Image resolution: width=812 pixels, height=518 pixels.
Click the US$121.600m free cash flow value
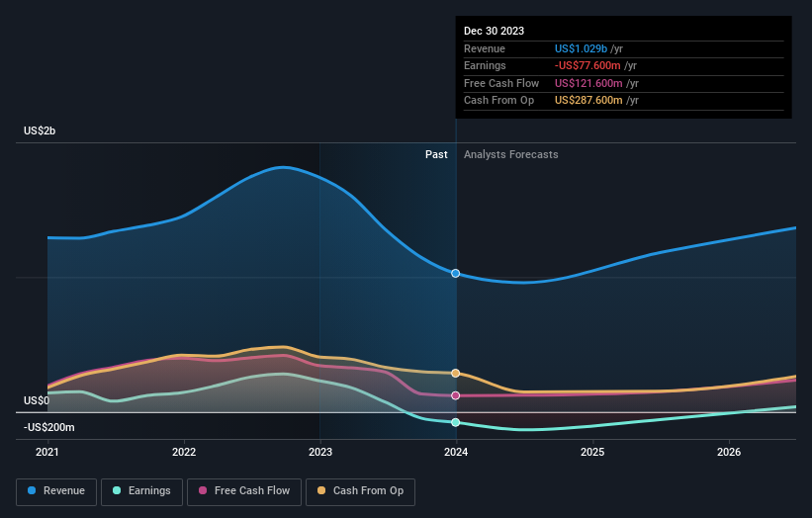pyautogui.click(x=588, y=83)
